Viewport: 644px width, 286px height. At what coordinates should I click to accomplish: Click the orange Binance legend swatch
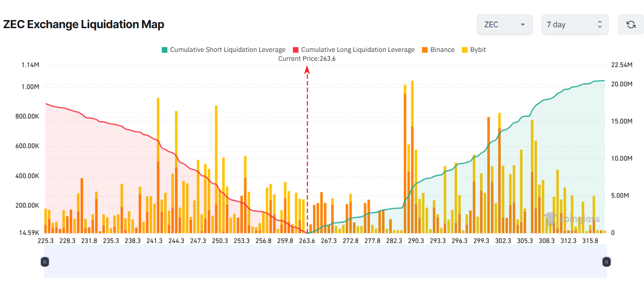425,50
